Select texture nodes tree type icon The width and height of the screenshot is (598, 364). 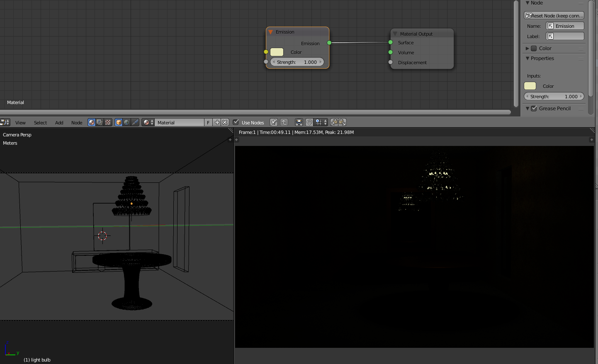pos(108,122)
